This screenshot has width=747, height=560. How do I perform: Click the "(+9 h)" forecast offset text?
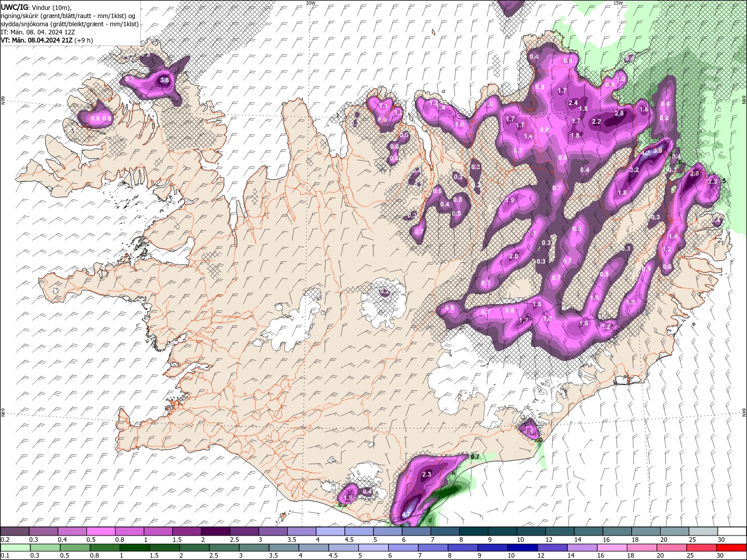pyautogui.click(x=85, y=40)
